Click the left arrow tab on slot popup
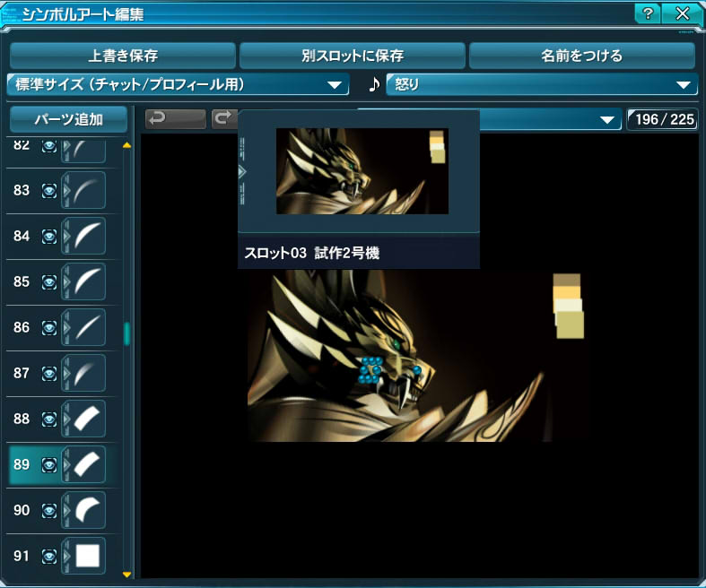The image size is (706, 588). coord(242,171)
